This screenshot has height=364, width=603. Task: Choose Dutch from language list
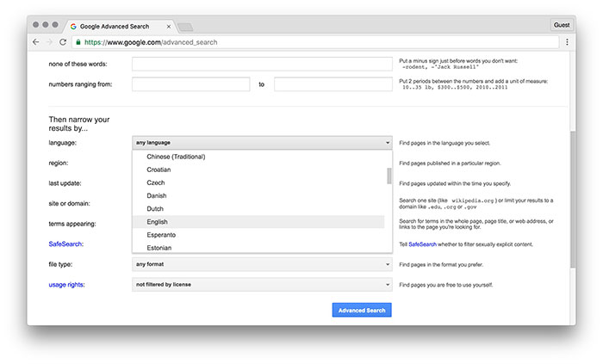point(258,209)
